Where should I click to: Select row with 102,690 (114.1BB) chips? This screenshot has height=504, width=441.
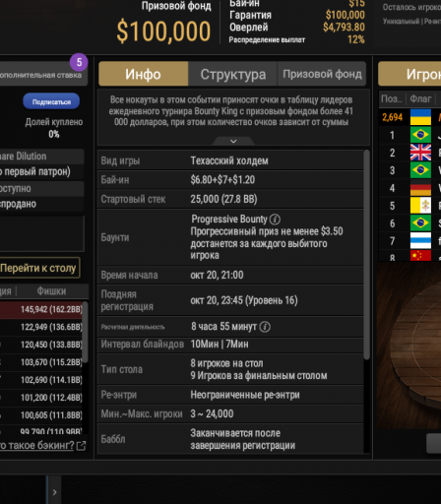pyautogui.click(x=41, y=380)
